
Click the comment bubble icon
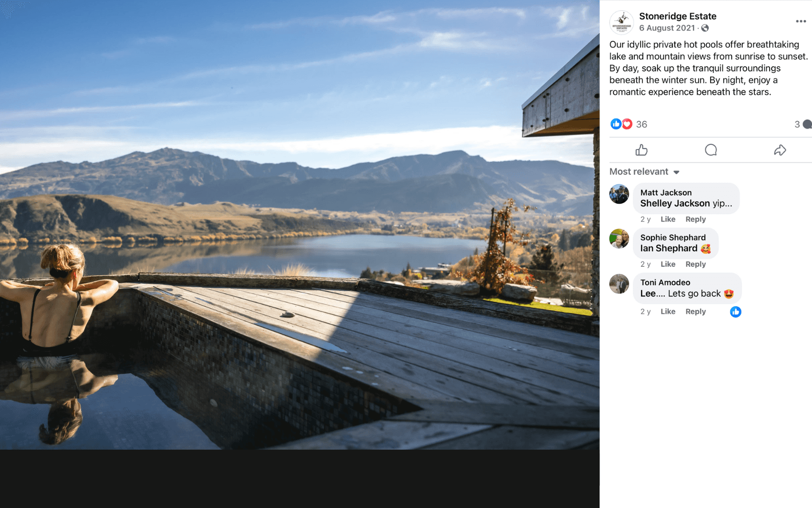pyautogui.click(x=711, y=150)
